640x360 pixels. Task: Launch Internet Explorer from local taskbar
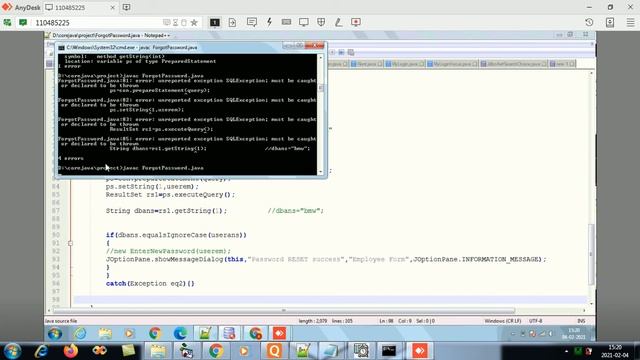pos(41,351)
